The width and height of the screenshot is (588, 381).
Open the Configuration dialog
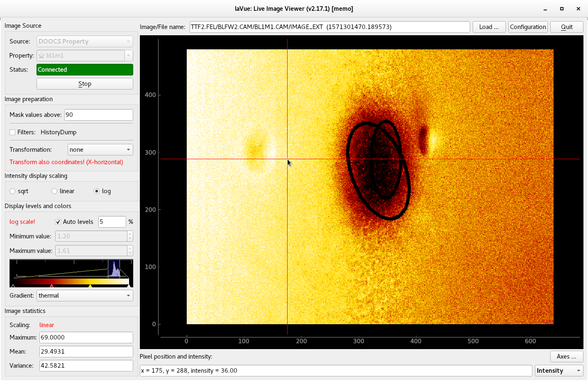click(x=528, y=27)
